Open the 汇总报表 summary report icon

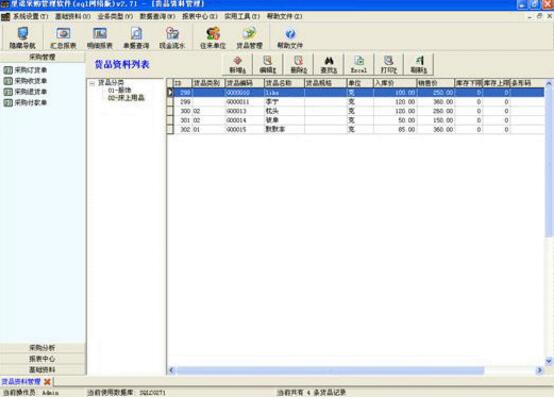tap(63, 37)
